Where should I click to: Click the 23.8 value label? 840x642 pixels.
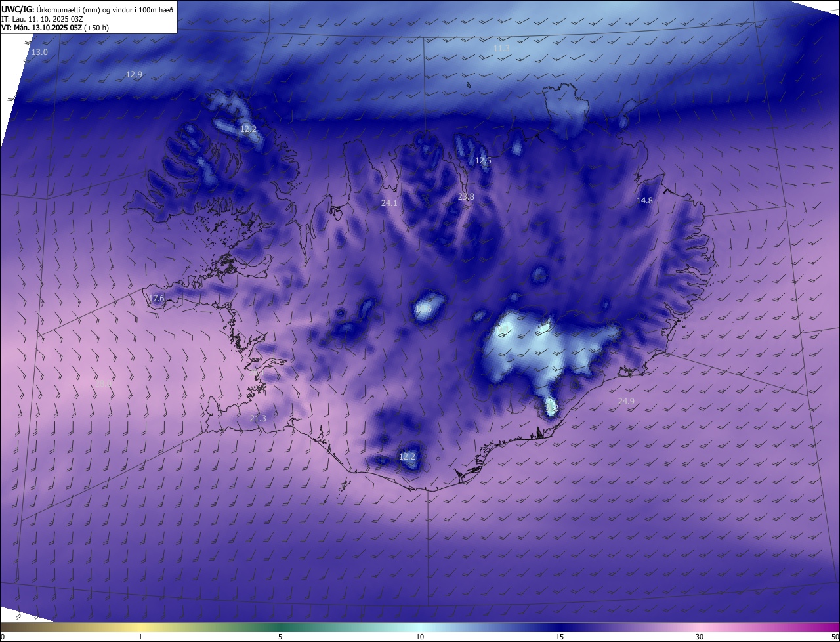466,197
